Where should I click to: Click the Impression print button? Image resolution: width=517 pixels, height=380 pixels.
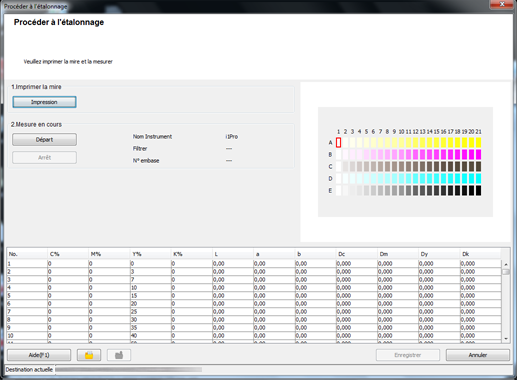44,102
